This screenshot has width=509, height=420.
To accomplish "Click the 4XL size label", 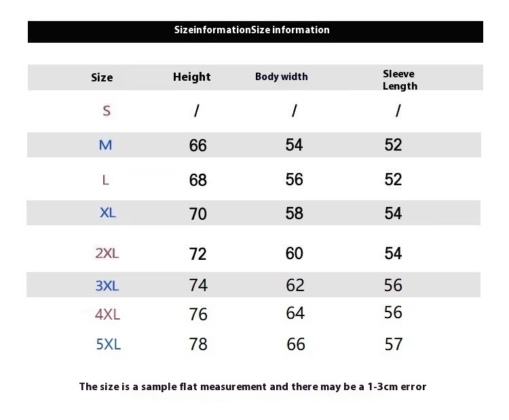I will coord(107,315).
